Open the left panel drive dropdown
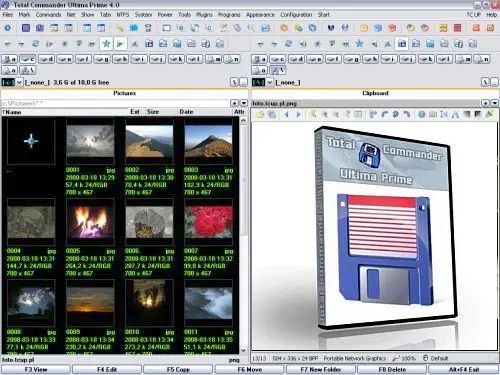This screenshot has width=500, height=375. [19, 82]
